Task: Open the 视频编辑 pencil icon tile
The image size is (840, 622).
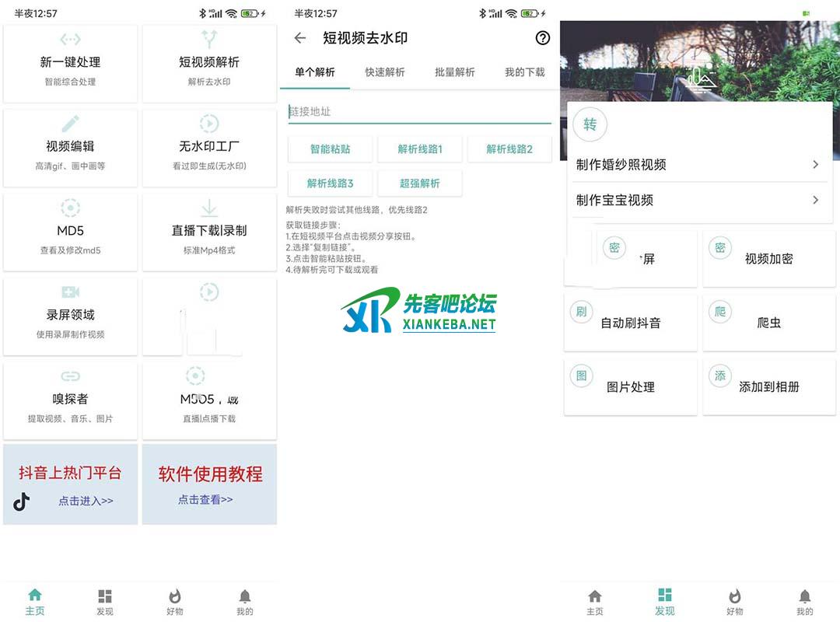Action: tap(71, 124)
